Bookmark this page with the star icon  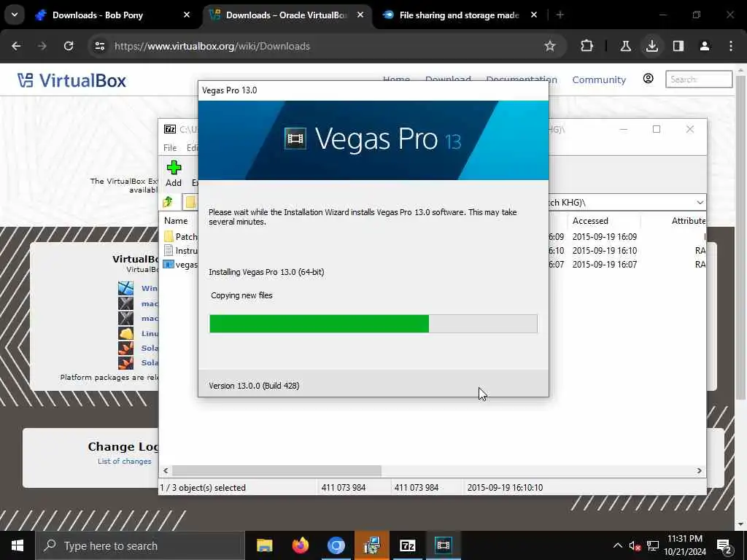tap(550, 46)
